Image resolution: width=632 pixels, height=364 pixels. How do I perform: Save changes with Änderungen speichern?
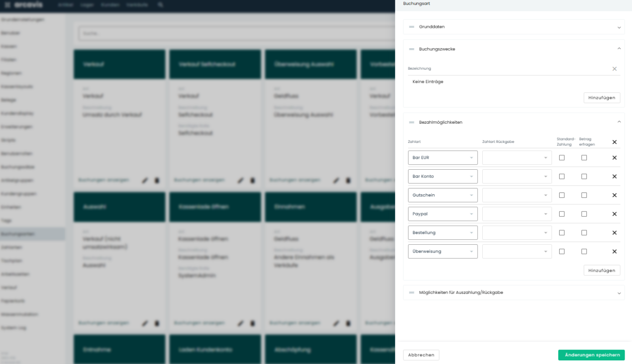(x=591, y=355)
